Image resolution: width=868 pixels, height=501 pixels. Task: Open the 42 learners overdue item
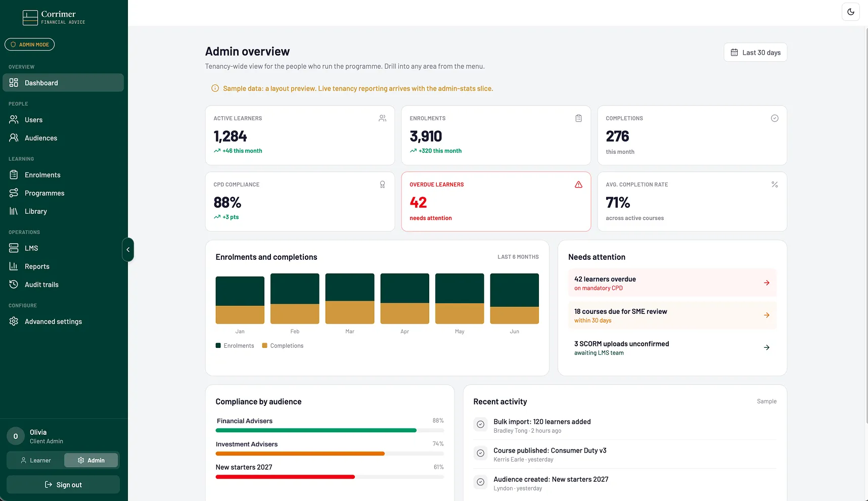(x=672, y=283)
